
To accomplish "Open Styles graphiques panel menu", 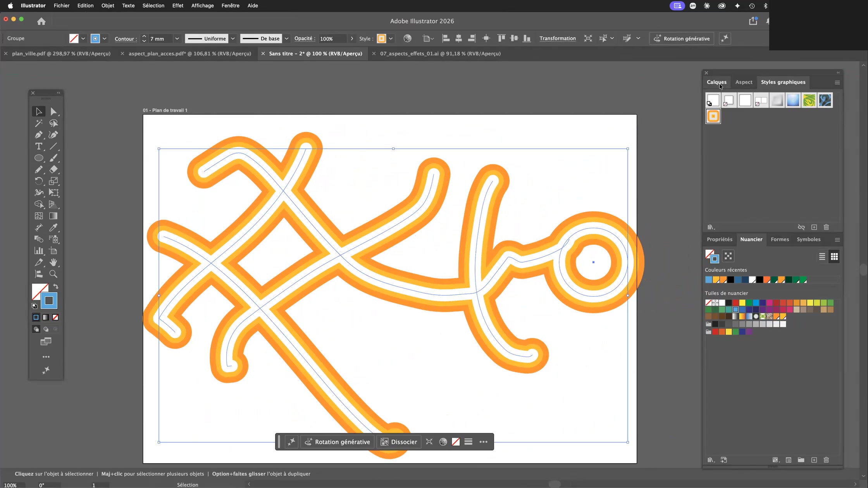I will 837,82.
